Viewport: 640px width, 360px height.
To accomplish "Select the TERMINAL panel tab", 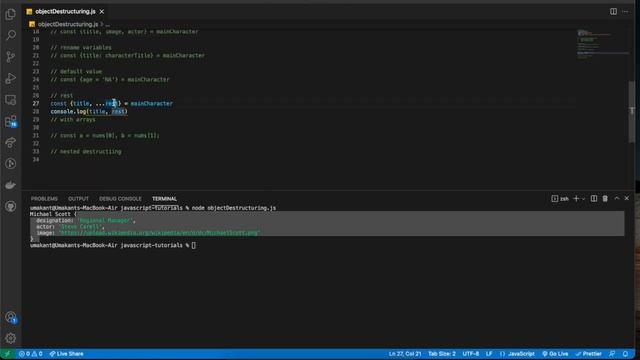I will (164, 199).
